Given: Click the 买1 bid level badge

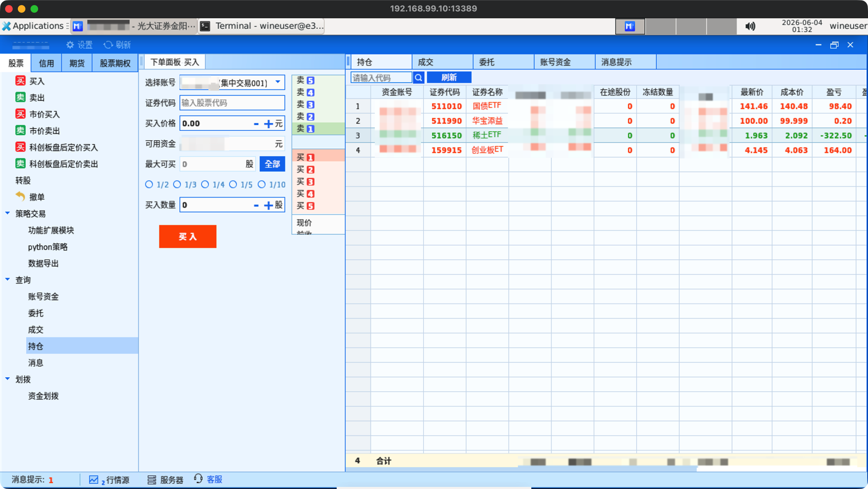Looking at the screenshot, I should tap(310, 157).
